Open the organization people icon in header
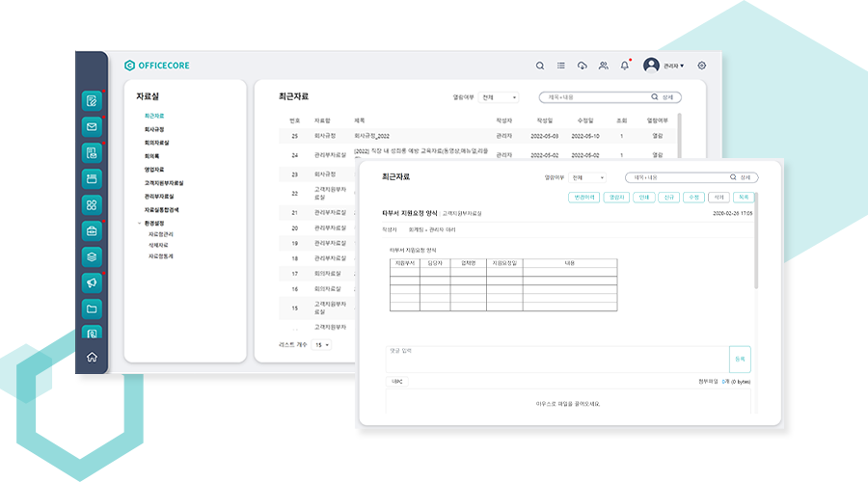This screenshot has width=868, height=482. (603, 66)
